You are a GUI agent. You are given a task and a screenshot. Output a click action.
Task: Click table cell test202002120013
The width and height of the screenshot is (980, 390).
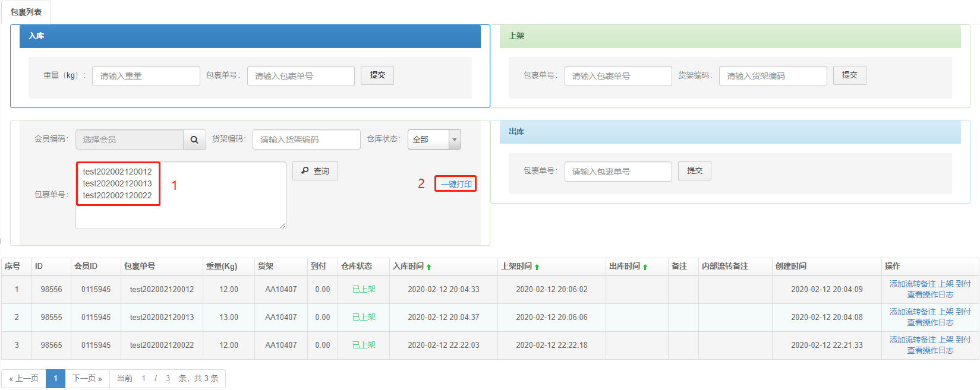coord(162,318)
